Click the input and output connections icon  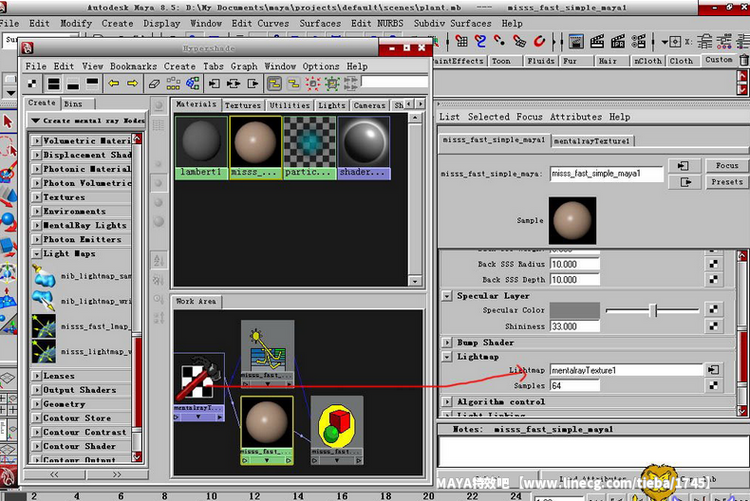(233, 84)
